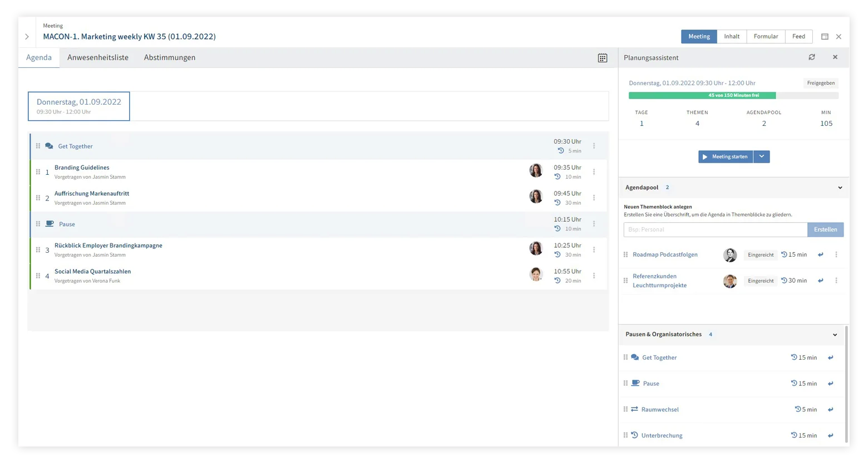Click the Neuen Themenblock text input field

(715, 230)
